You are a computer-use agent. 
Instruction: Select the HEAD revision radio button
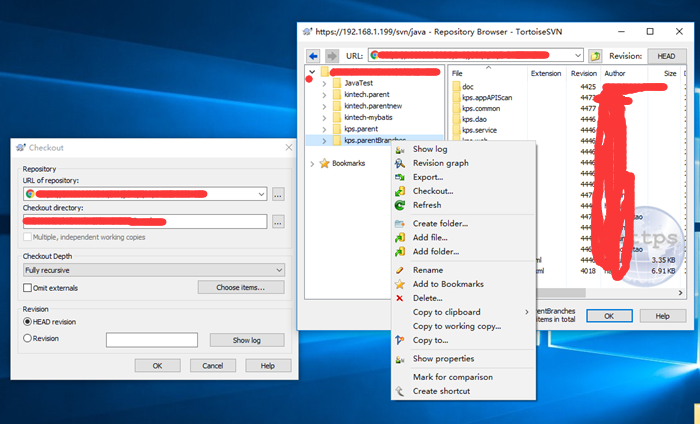(27, 322)
